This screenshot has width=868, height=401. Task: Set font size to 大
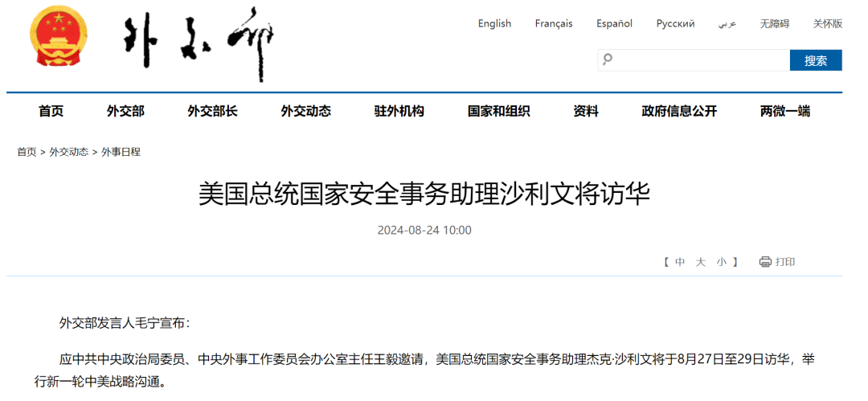(701, 262)
